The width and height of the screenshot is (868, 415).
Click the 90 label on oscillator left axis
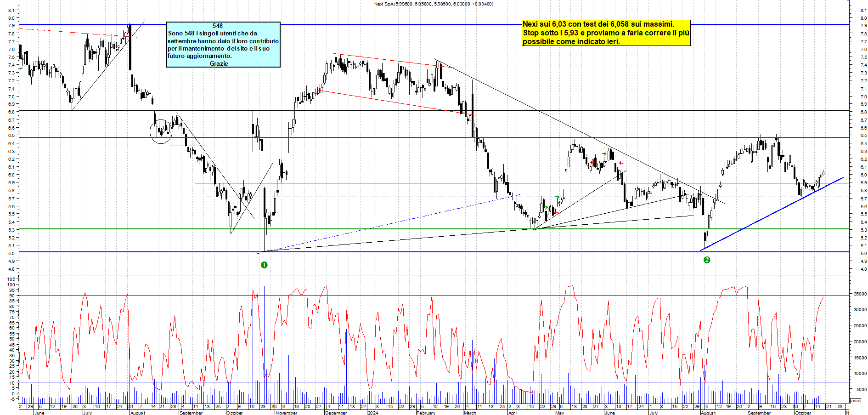pos(12,296)
